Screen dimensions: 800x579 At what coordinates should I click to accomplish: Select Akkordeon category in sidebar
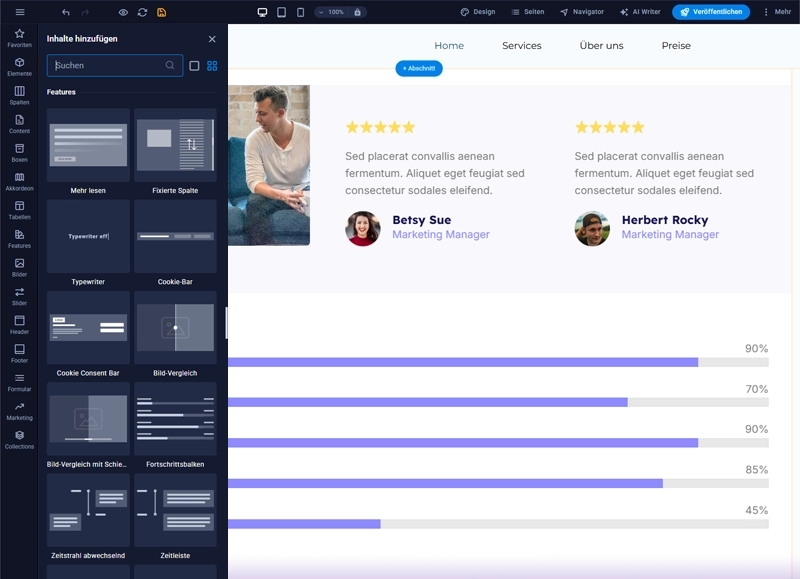[19, 182]
